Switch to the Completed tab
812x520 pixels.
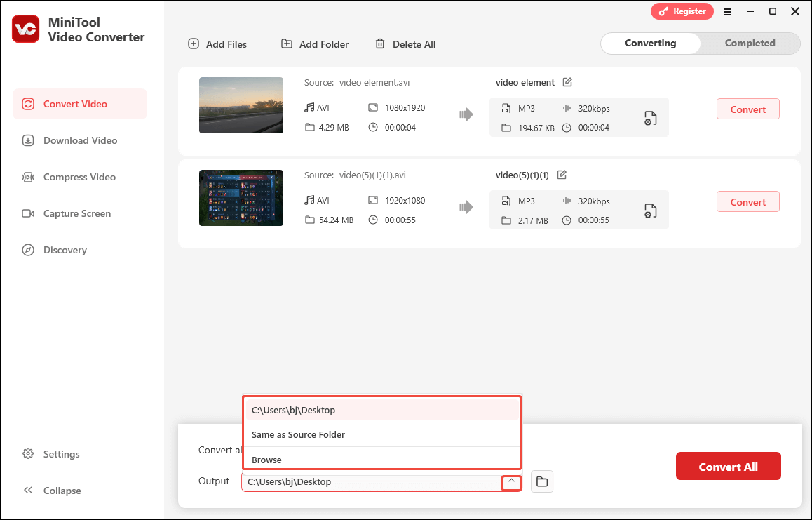click(x=750, y=43)
